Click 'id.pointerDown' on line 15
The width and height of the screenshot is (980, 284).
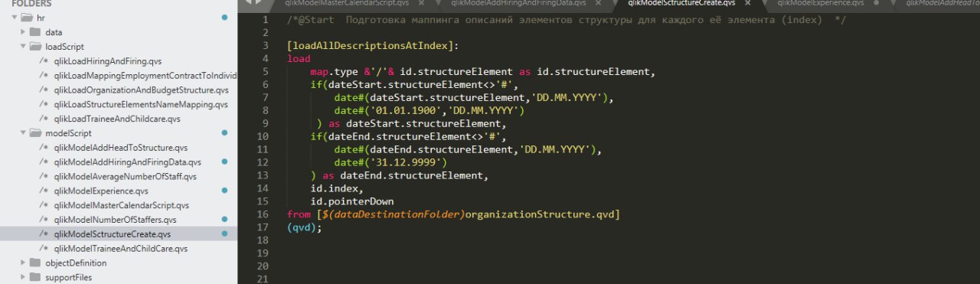351,201
